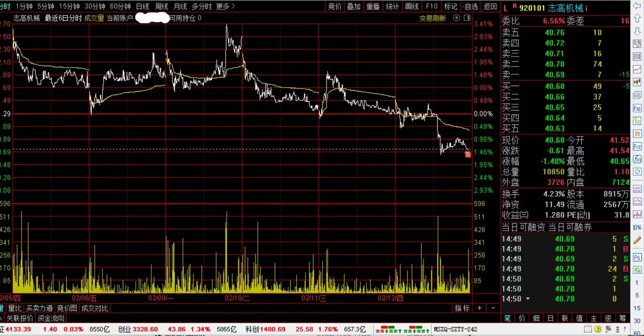Open the list window status bar icon
644x336 pixels.
pos(588,329)
